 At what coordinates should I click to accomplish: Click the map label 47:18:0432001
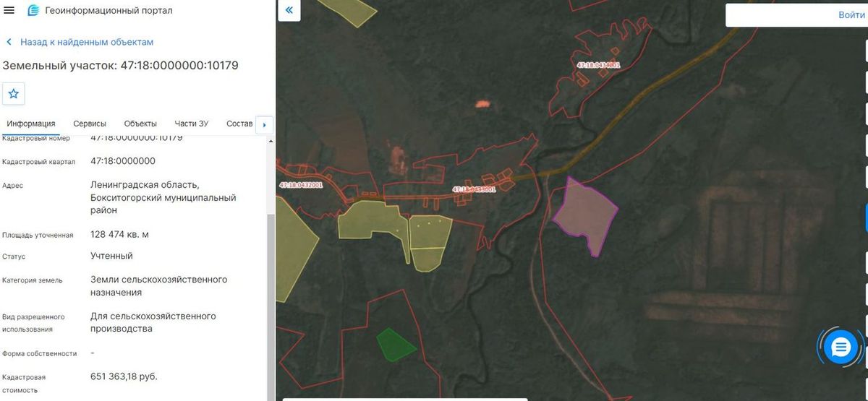pos(300,185)
